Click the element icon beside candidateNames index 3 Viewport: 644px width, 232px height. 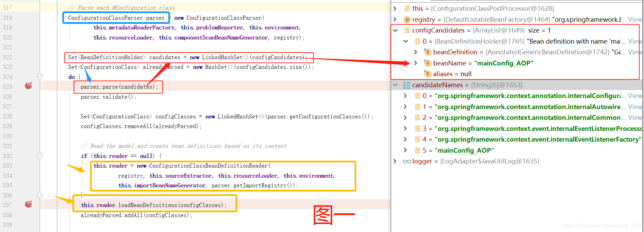(418, 128)
